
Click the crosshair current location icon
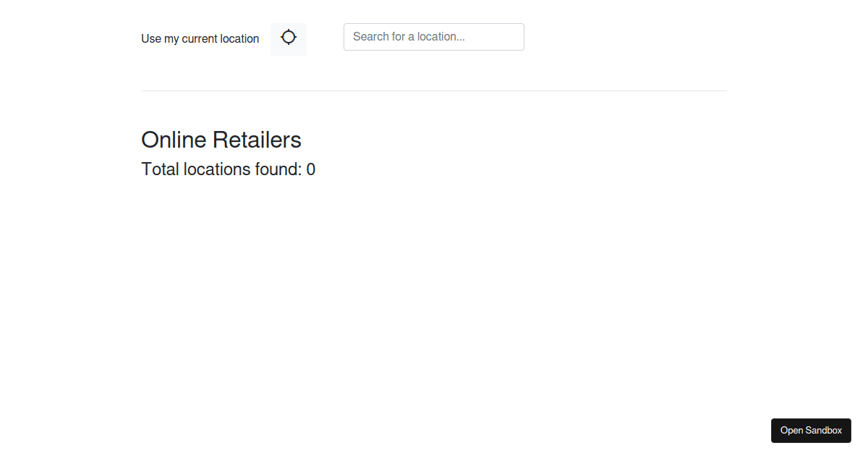pyautogui.click(x=289, y=38)
